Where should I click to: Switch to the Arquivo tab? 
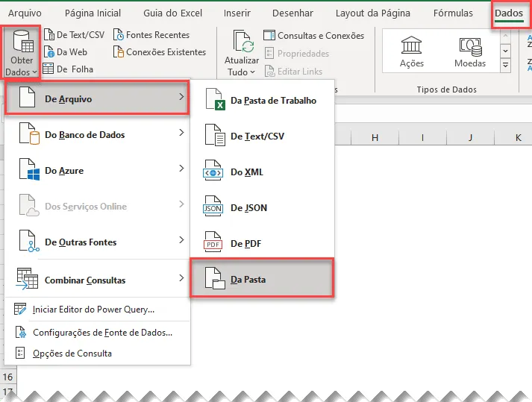click(25, 13)
